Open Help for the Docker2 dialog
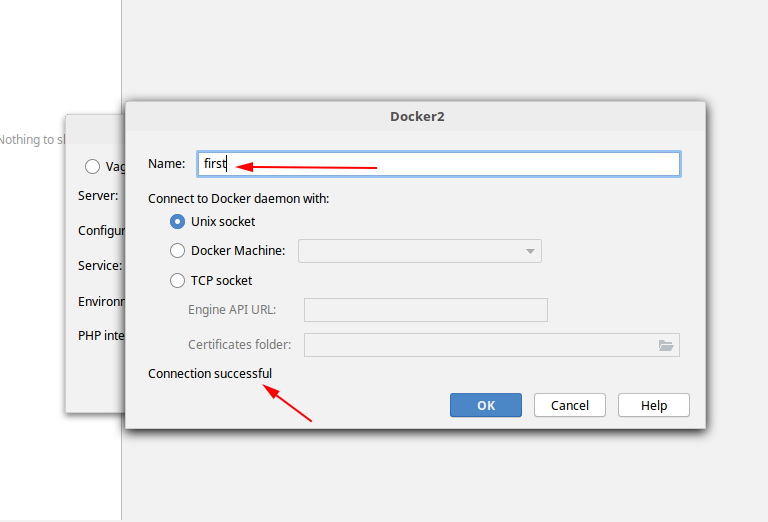 (x=654, y=405)
